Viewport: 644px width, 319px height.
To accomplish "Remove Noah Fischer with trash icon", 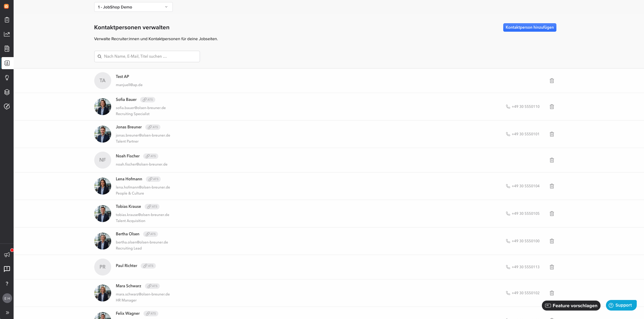I will [552, 160].
